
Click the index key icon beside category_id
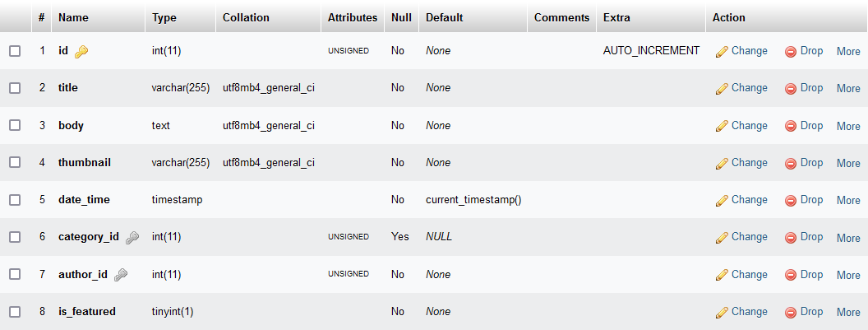tap(132, 237)
